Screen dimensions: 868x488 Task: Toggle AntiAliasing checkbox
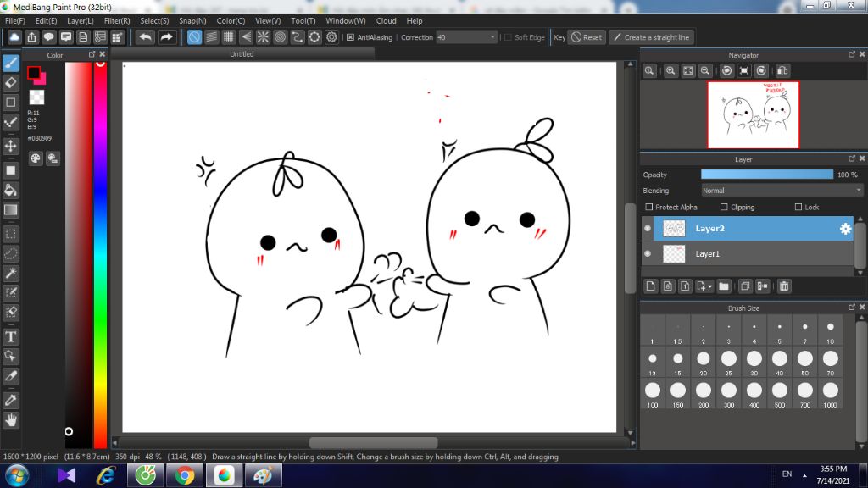point(350,37)
